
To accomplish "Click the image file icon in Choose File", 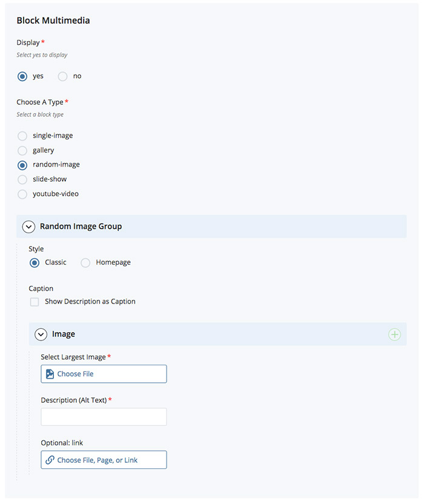I will [50, 374].
